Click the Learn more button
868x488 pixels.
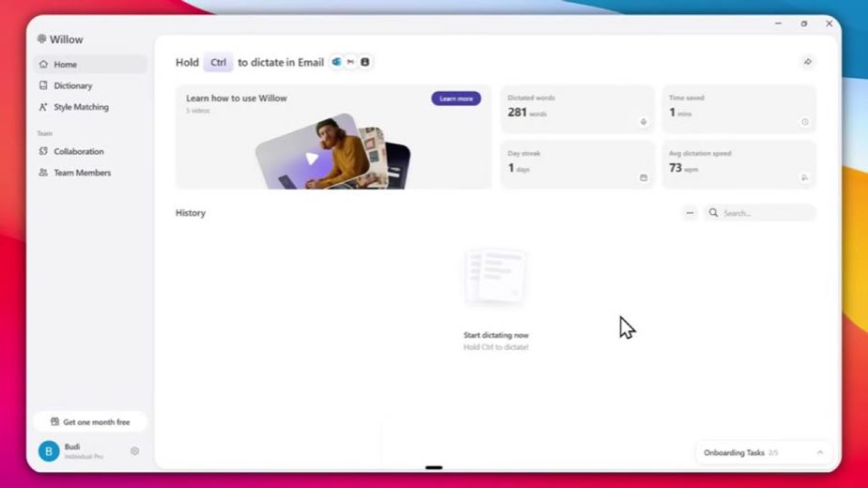457,99
